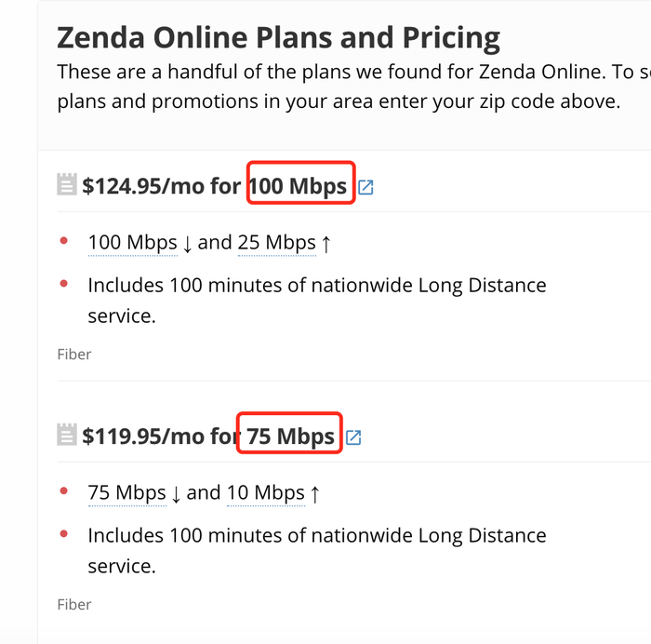Click notepad icon next to $124.95/mo plan
The image size is (651, 644).
point(66,184)
